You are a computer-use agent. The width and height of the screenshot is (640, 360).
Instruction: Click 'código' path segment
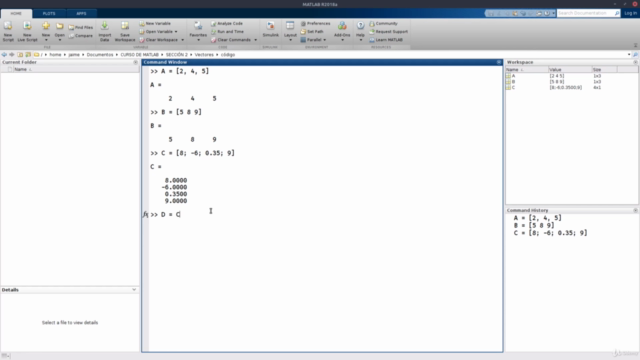(x=228, y=54)
